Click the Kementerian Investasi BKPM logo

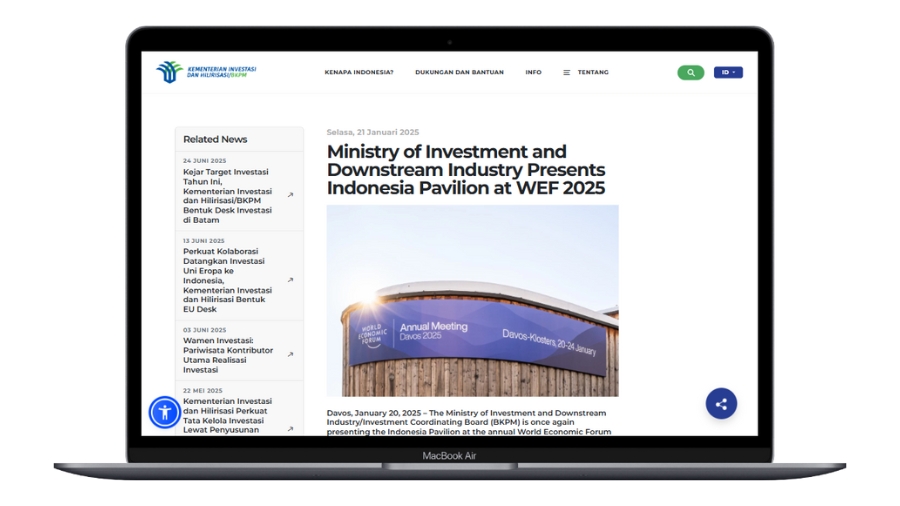click(206, 72)
